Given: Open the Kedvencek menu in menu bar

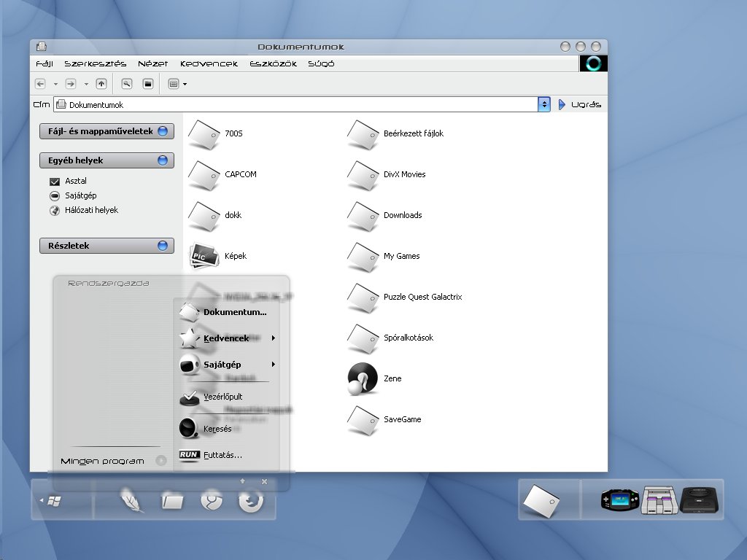Looking at the screenshot, I should 209,64.
